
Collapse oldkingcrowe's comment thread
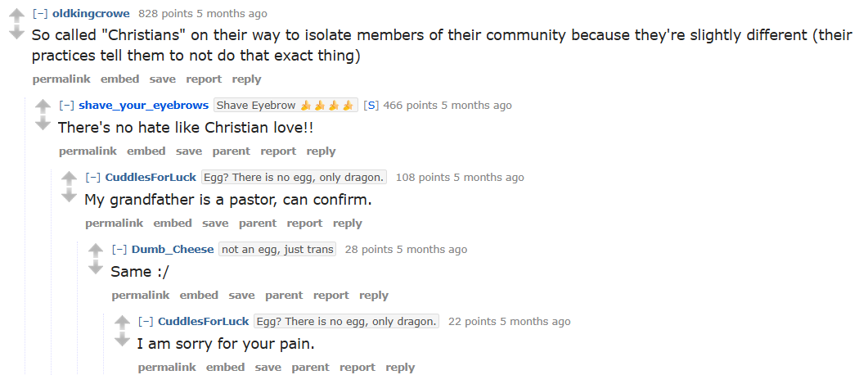pyautogui.click(x=40, y=14)
